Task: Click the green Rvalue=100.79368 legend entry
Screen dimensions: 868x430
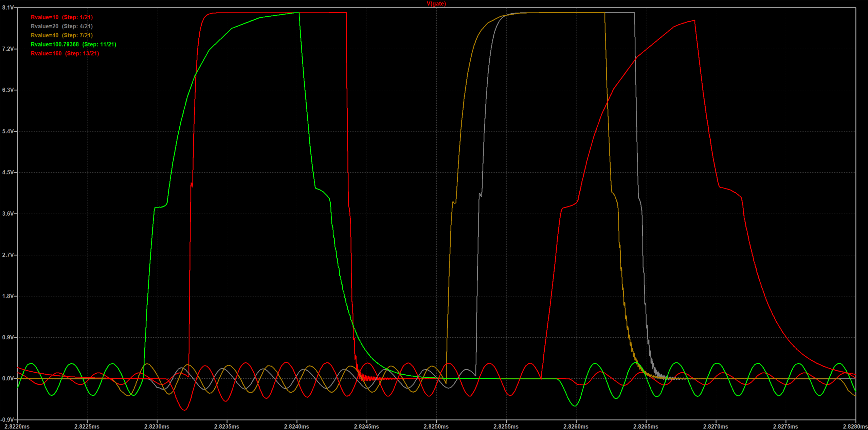Action: [73, 44]
